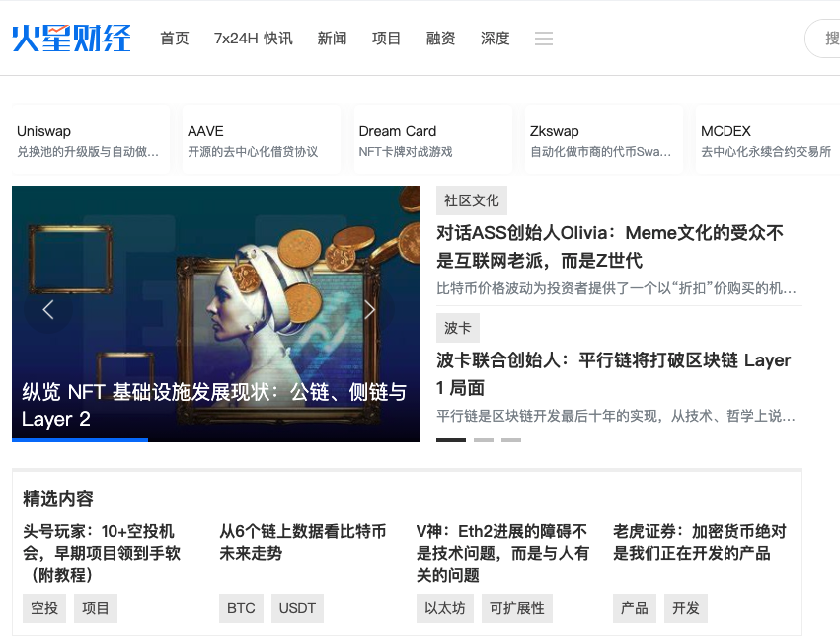Open the 对话ASS创始人Olivia article

pyautogui.click(x=610, y=247)
